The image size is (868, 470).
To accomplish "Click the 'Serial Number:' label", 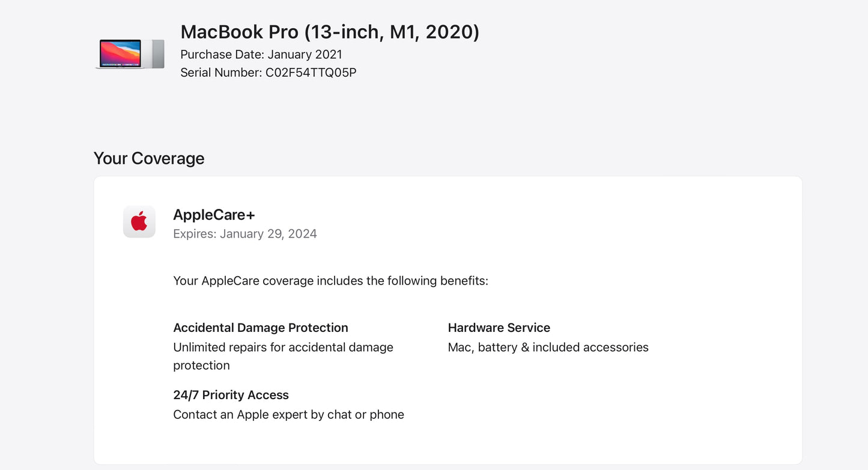I will tap(221, 73).
